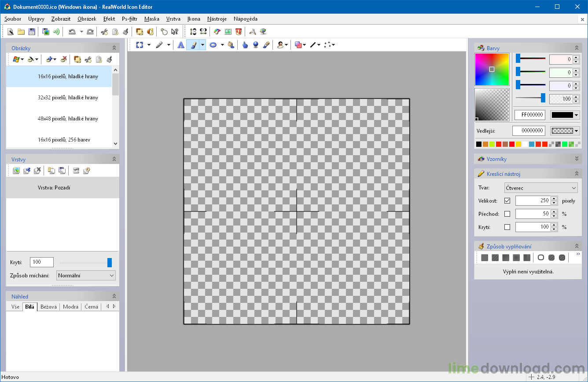This screenshot has width=588, height=382.
Task: Select the Vrstva: Pozadí layer
Action: [62, 188]
